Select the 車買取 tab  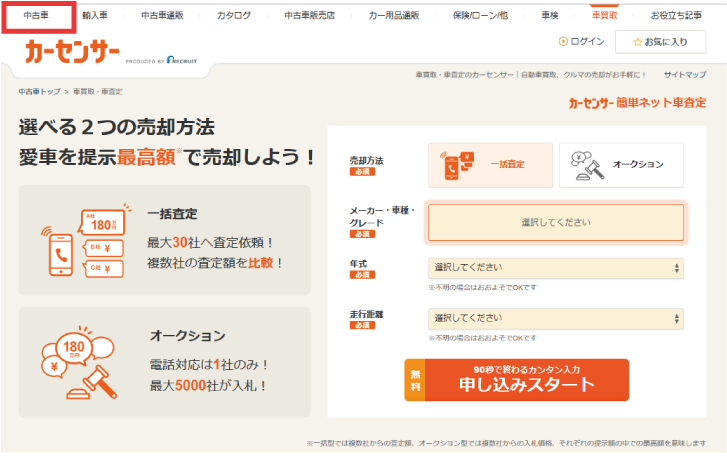click(605, 16)
